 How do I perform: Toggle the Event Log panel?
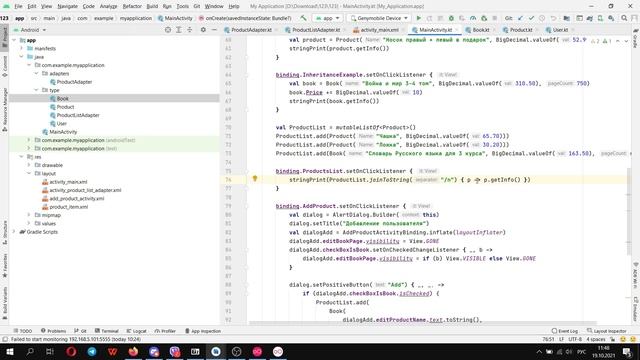(565, 331)
